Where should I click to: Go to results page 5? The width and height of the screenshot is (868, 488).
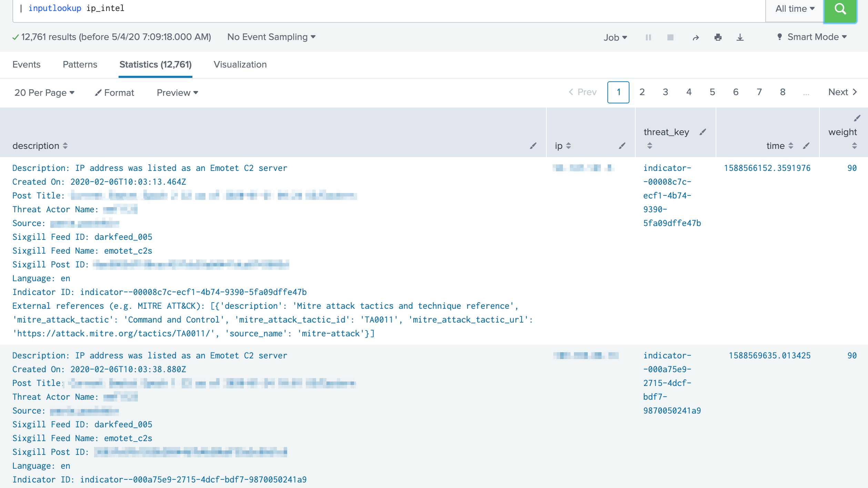(712, 92)
